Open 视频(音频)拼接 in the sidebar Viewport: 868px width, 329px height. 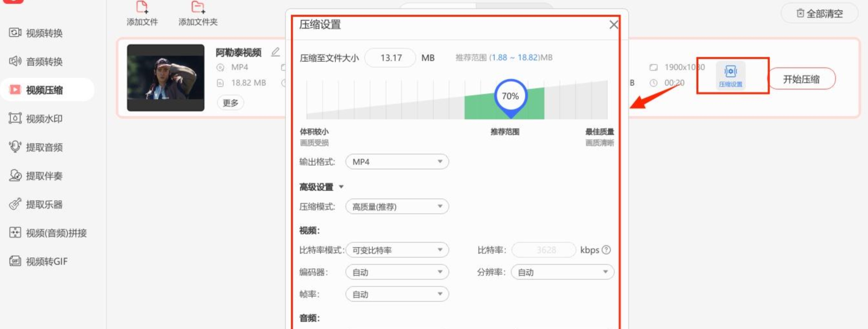pyautogui.click(x=48, y=233)
